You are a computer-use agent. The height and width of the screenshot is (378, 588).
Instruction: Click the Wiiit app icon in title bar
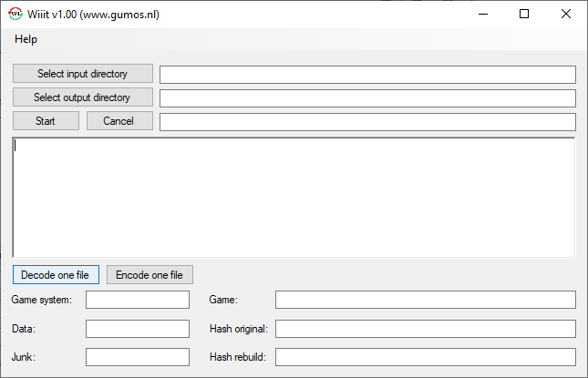coord(15,15)
